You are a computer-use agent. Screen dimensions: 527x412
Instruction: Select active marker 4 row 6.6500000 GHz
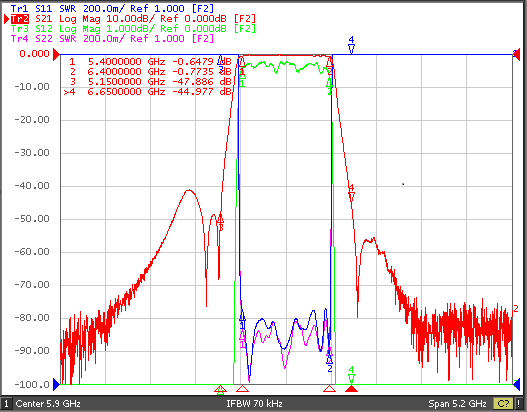(147, 91)
